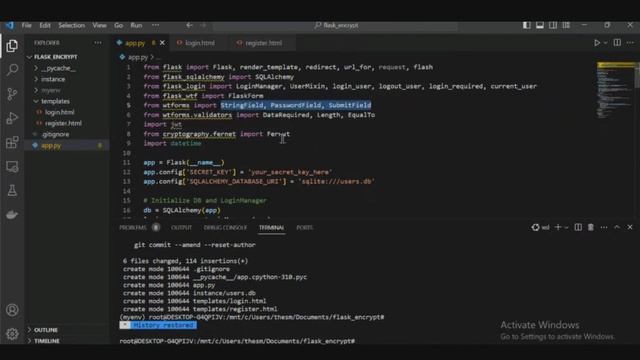Go forward with the right arrow
Screen dimensions: 640x360
[203, 25]
